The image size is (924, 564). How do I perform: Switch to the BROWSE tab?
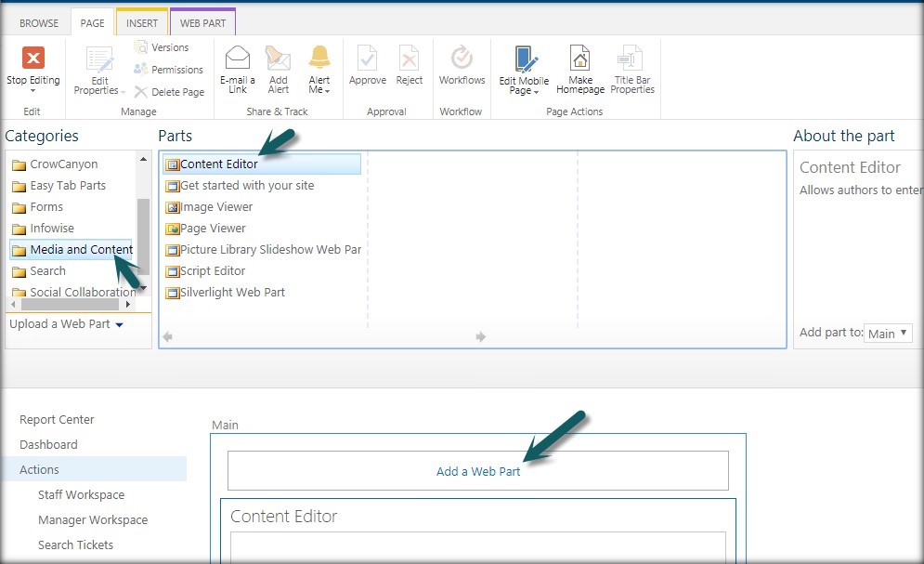(x=39, y=23)
